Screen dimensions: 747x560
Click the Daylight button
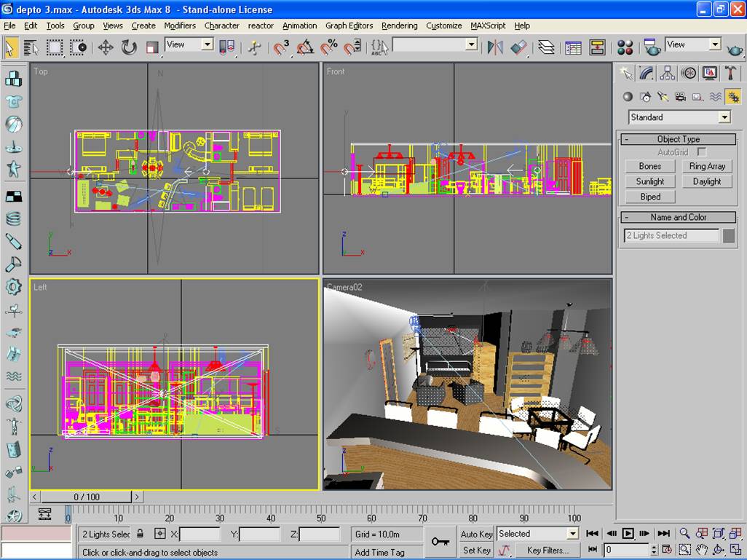tap(707, 181)
